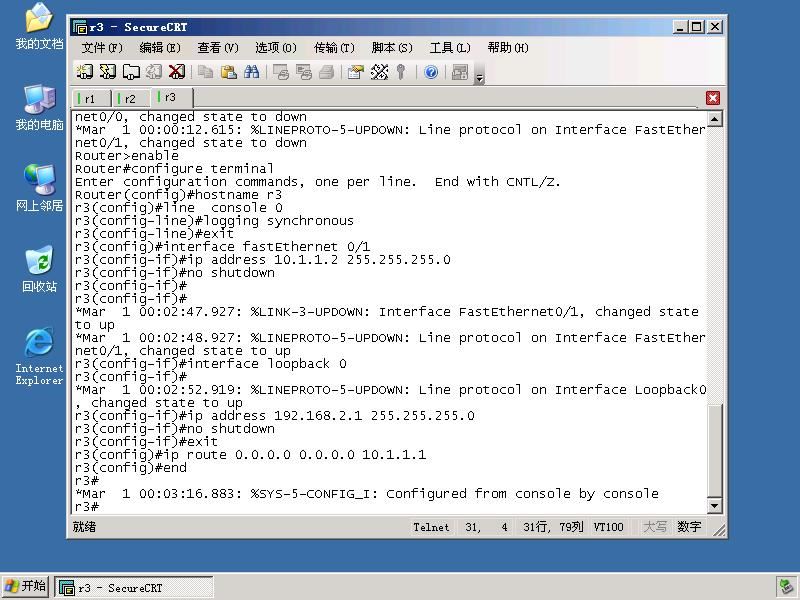Open Find with binoculars icon

(252, 72)
